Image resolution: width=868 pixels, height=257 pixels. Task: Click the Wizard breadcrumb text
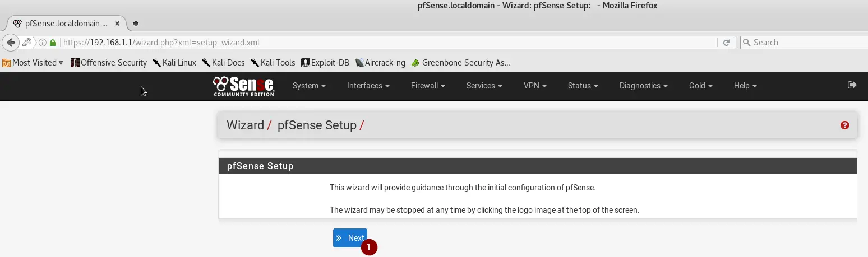click(x=245, y=125)
